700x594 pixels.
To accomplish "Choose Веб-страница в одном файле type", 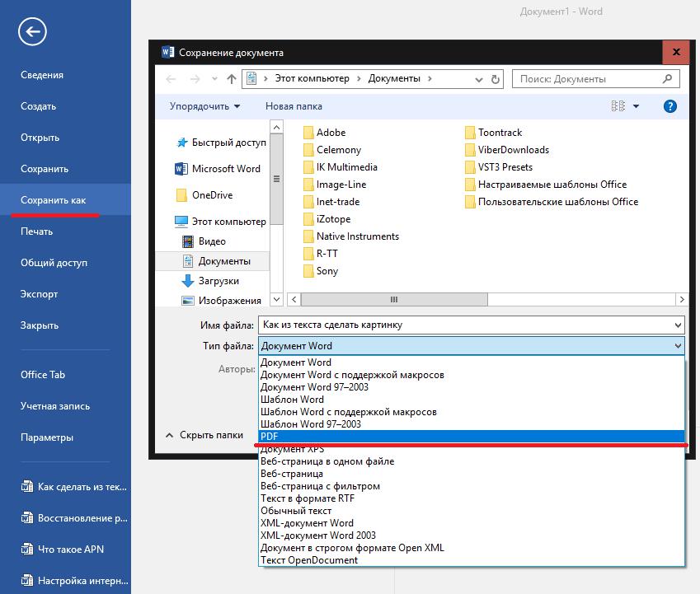I will [472, 461].
